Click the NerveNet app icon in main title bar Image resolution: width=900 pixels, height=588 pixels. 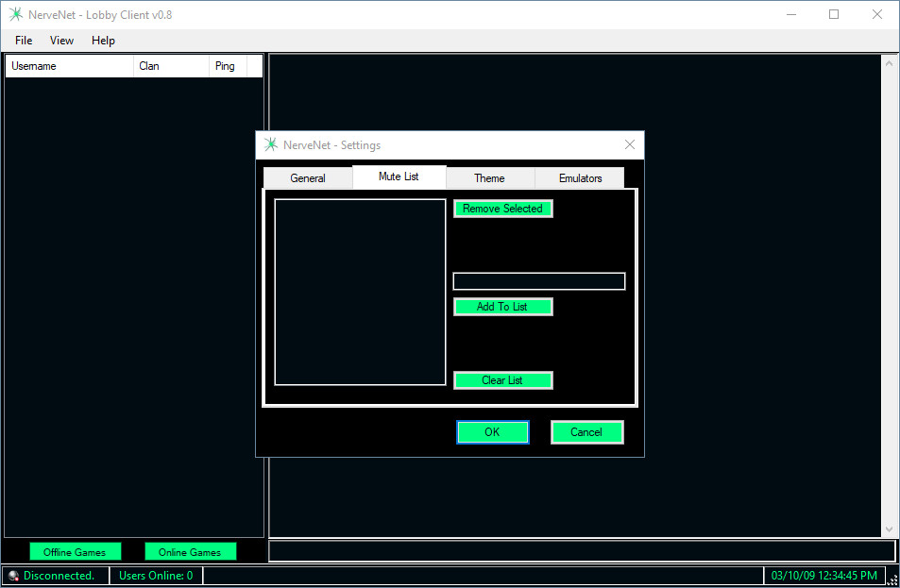tap(16, 14)
